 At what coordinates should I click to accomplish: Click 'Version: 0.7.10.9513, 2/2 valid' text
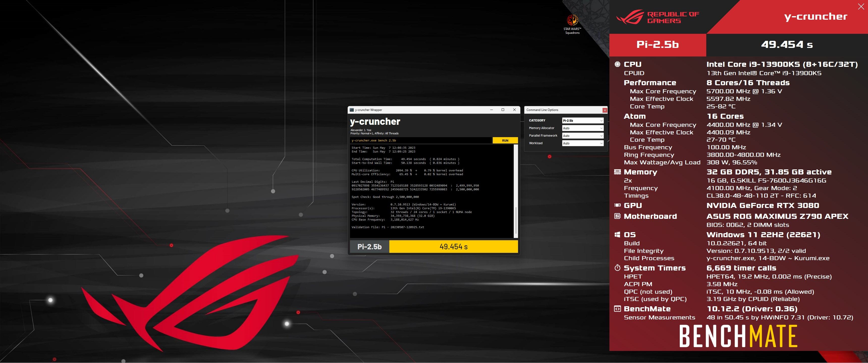(756, 251)
